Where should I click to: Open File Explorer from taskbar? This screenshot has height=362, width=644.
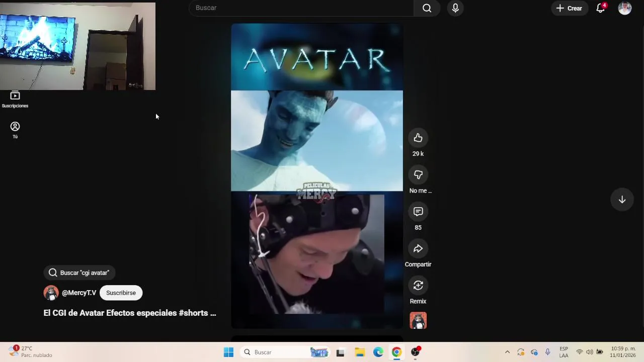click(x=359, y=352)
